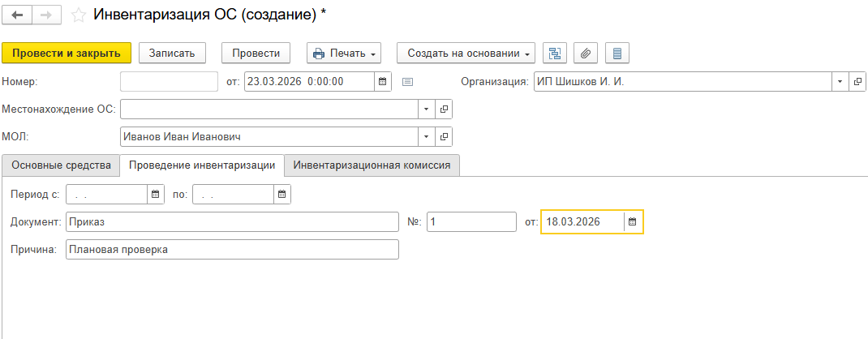The height and width of the screenshot is (339, 868).
Task: Switch to the Инвентаризационная комиссия tab
Action: coord(372,165)
